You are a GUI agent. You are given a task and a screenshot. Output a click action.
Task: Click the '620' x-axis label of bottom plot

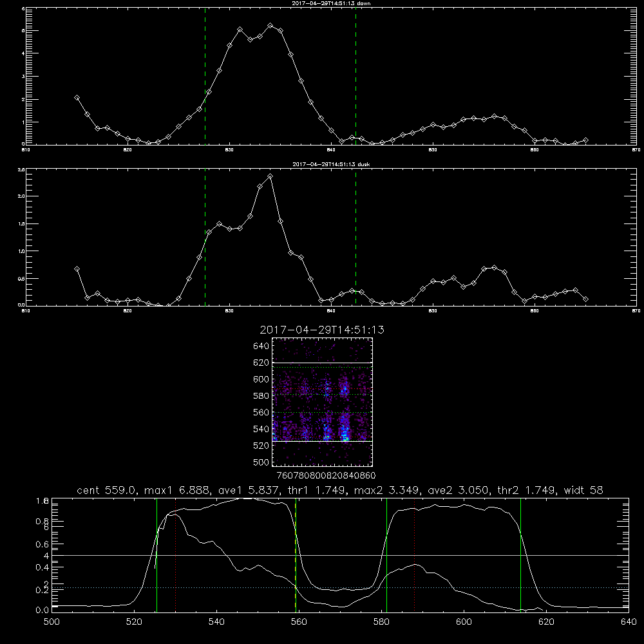546,622
